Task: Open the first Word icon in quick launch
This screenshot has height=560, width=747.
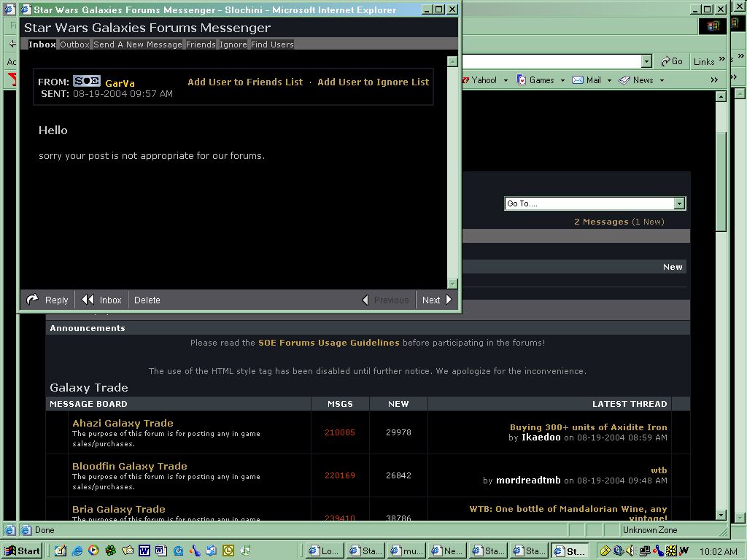Action: point(144,551)
